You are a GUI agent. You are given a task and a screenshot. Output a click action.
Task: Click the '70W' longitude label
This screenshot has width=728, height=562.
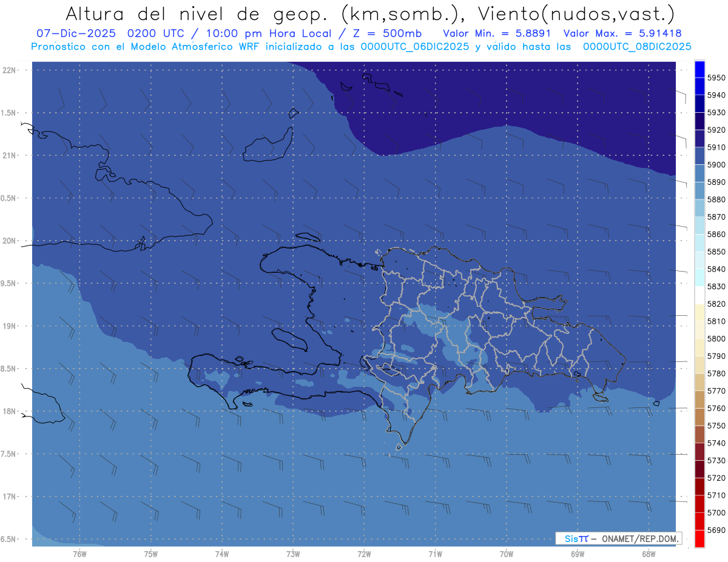point(507,554)
